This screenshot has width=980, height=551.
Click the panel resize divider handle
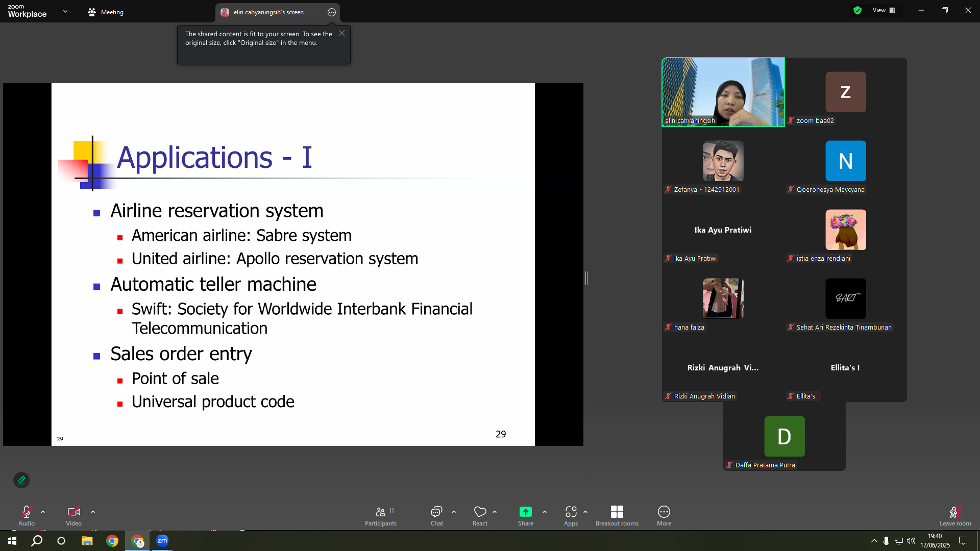pyautogui.click(x=586, y=278)
